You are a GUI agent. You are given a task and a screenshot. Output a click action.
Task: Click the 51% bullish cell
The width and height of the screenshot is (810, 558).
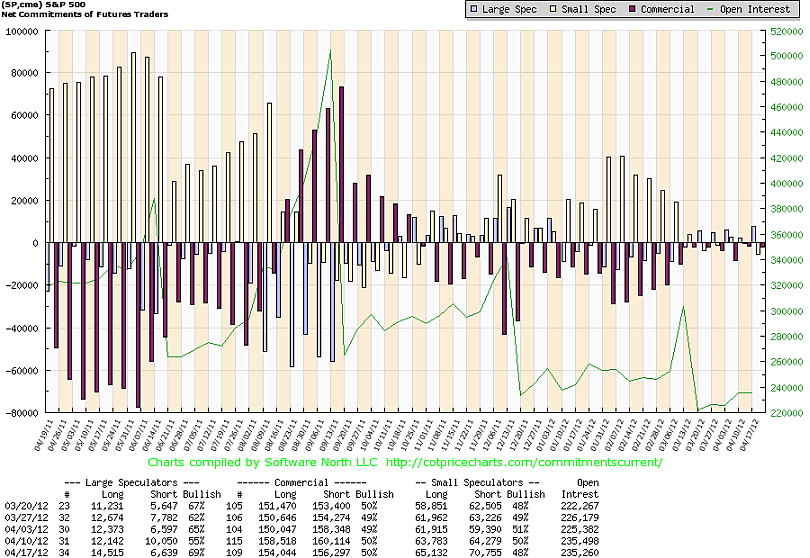(x=520, y=530)
